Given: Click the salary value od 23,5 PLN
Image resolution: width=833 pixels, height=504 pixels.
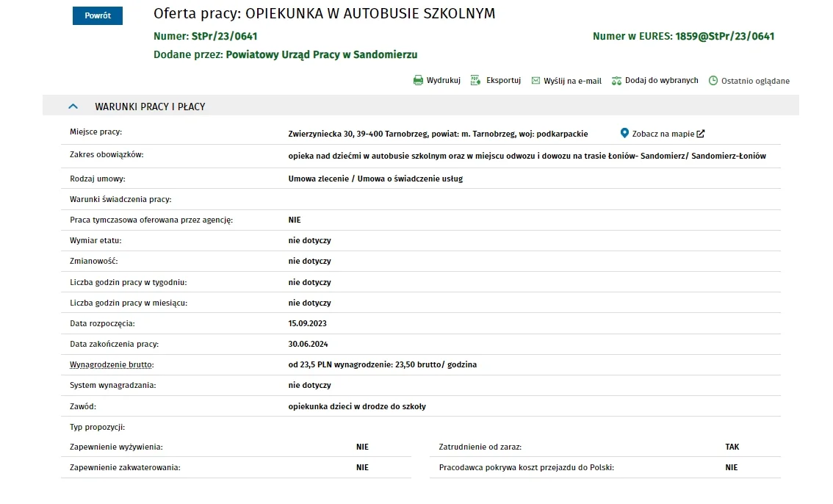Looking at the screenshot, I should pyautogui.click(x=383, y=365).
